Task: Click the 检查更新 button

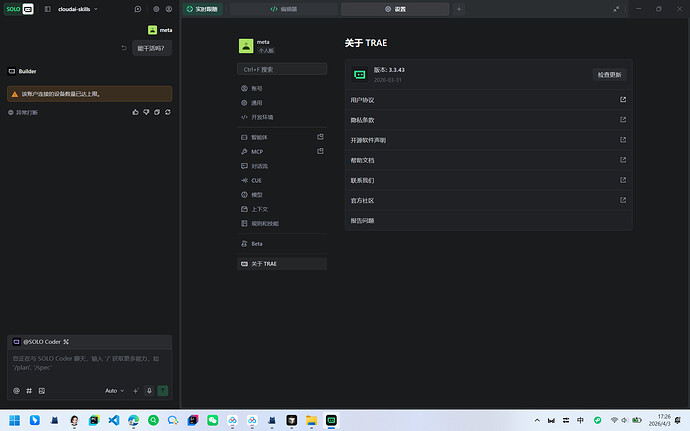Action: 608,74
